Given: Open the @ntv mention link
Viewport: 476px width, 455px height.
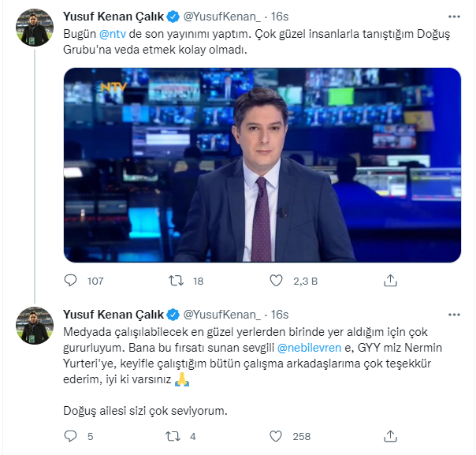Looking at the screenshot, I should click(x=113, y=34).
